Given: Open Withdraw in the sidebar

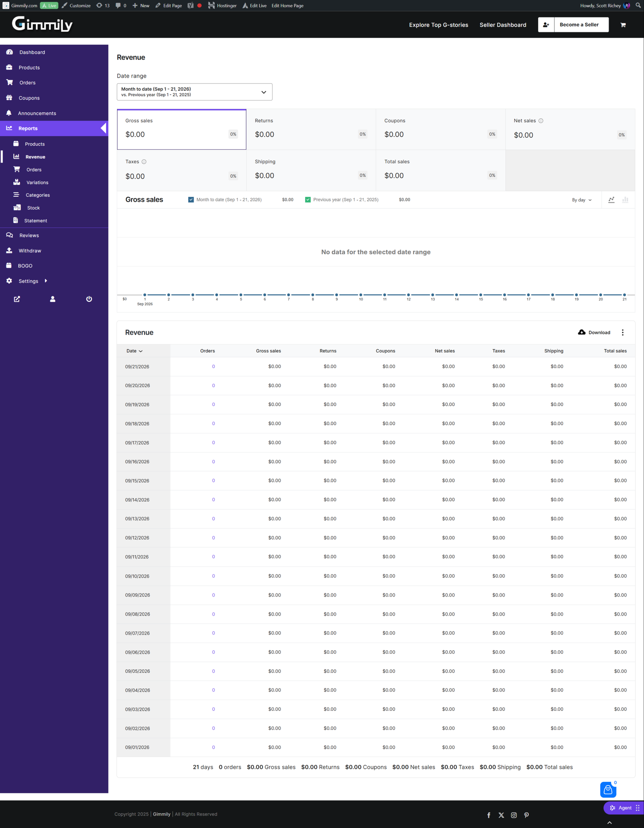Looking at the screenshot, I should [x=30, y=251].
